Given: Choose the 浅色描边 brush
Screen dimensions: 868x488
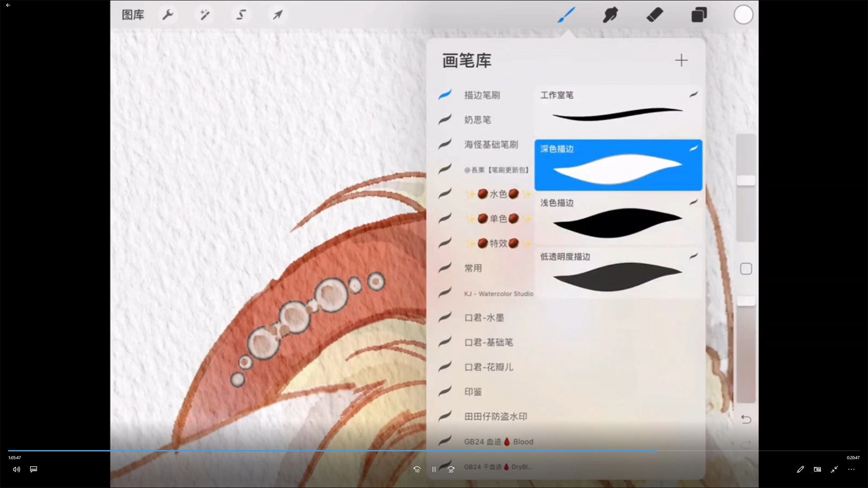Looking at the screenshot, I should pos(618,219).
